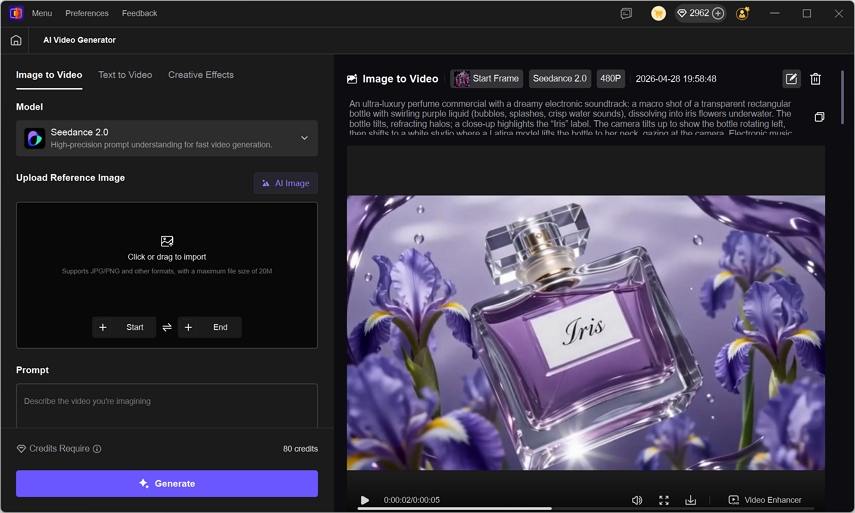Mute the video with speaker icon
The height and width of the screenshot is (513, 855).
(x=636, y=500)
